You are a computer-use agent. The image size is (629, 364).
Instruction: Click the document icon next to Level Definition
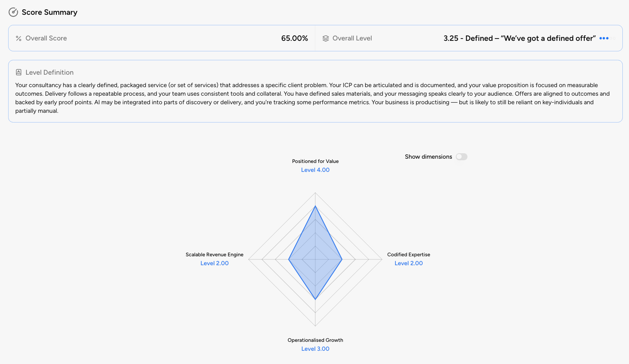18,72
